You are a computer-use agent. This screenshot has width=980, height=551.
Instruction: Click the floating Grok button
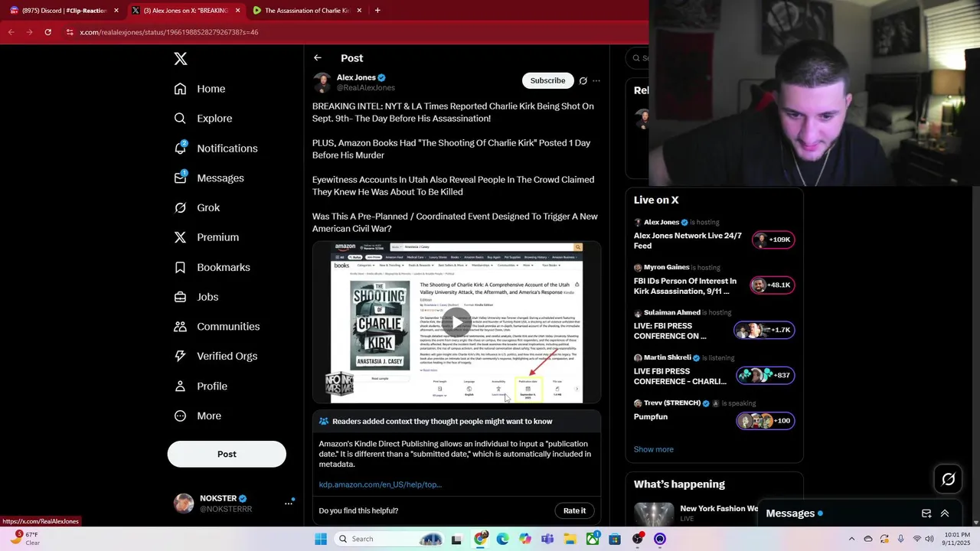(x=949, y=479)
